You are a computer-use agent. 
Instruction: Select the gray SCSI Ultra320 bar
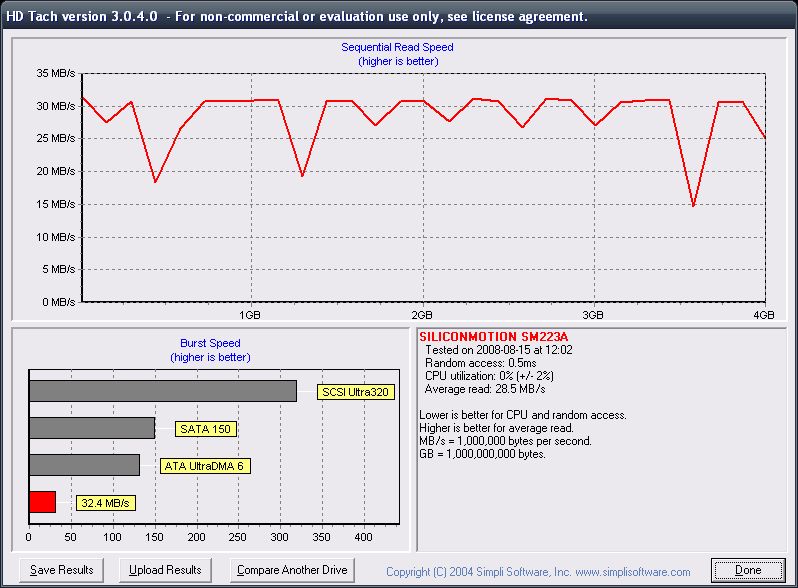(x=163, y=391)
